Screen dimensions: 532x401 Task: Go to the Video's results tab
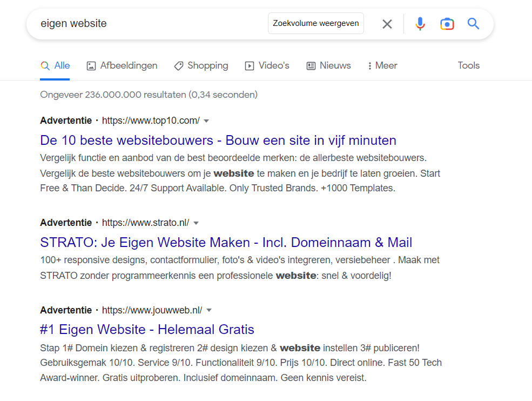267,66
